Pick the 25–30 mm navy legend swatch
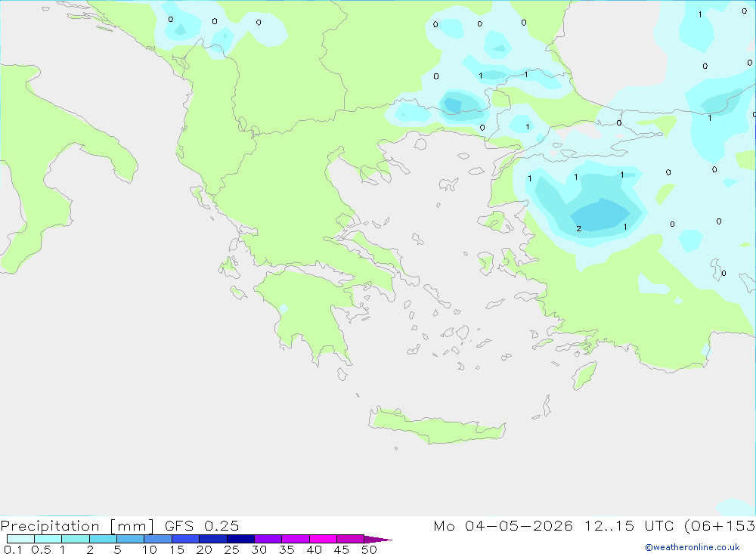This screenshot has width=756, height=554. click(240, 539)
